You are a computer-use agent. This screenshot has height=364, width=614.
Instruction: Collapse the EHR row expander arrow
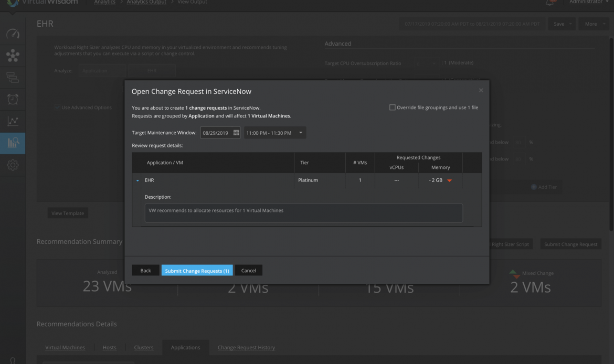click(x=138, y=180)
